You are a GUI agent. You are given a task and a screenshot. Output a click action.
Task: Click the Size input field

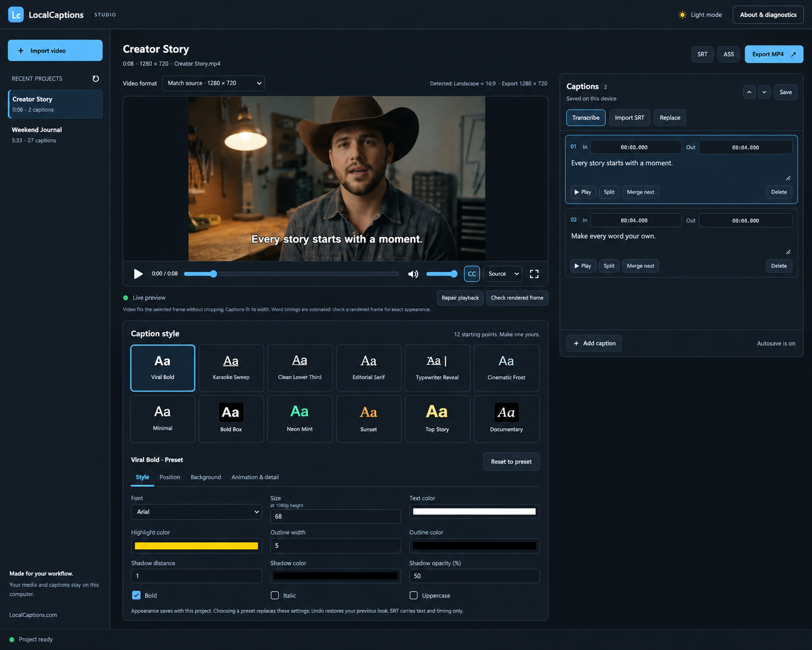pyautogui.click(x=335, y=516)
